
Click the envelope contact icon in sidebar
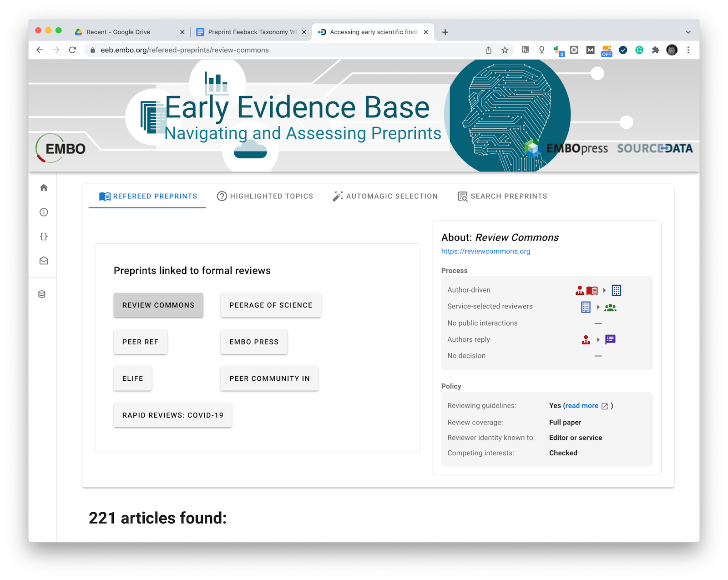click(x=44, y=261)
